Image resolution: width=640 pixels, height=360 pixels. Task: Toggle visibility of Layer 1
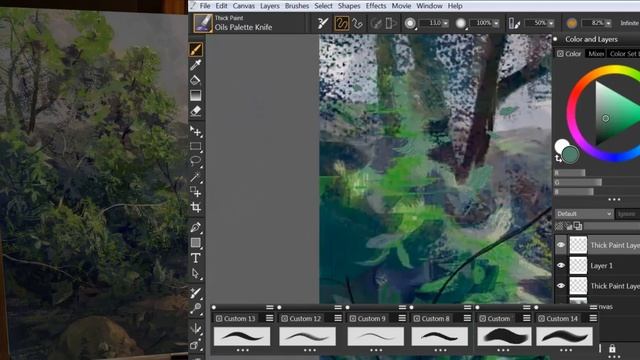[561, 265]
